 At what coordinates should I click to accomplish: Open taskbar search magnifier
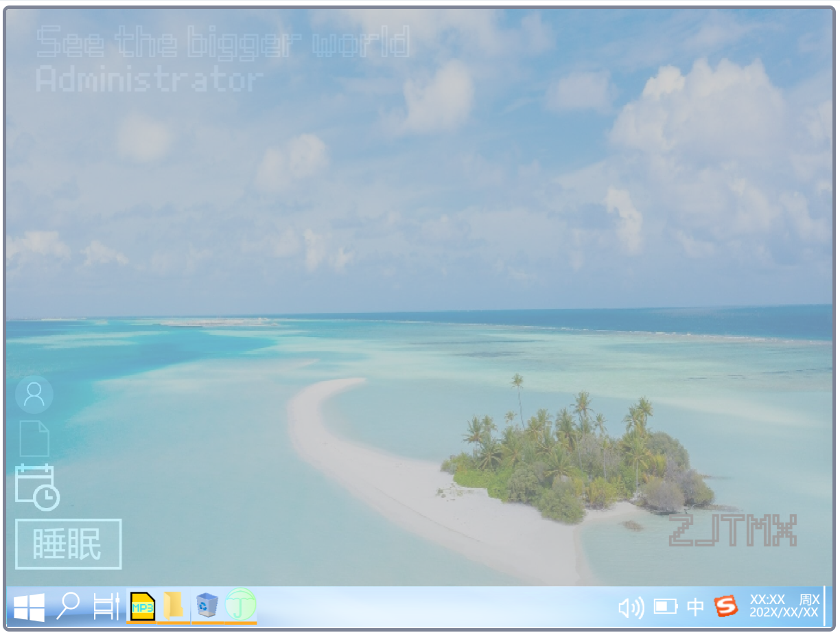69,606
